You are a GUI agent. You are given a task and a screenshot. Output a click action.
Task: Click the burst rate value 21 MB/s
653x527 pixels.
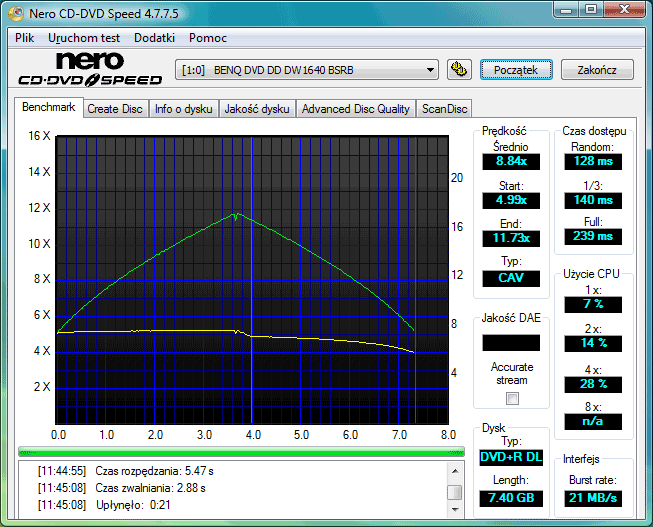pos(593,498)
